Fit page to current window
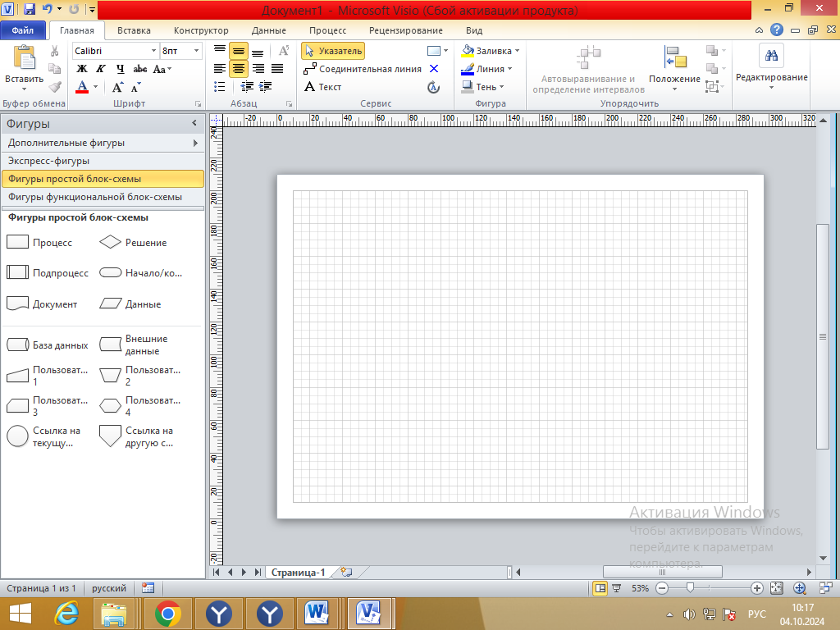This screenshot has height=630, width=840. [x=777, y=588]
